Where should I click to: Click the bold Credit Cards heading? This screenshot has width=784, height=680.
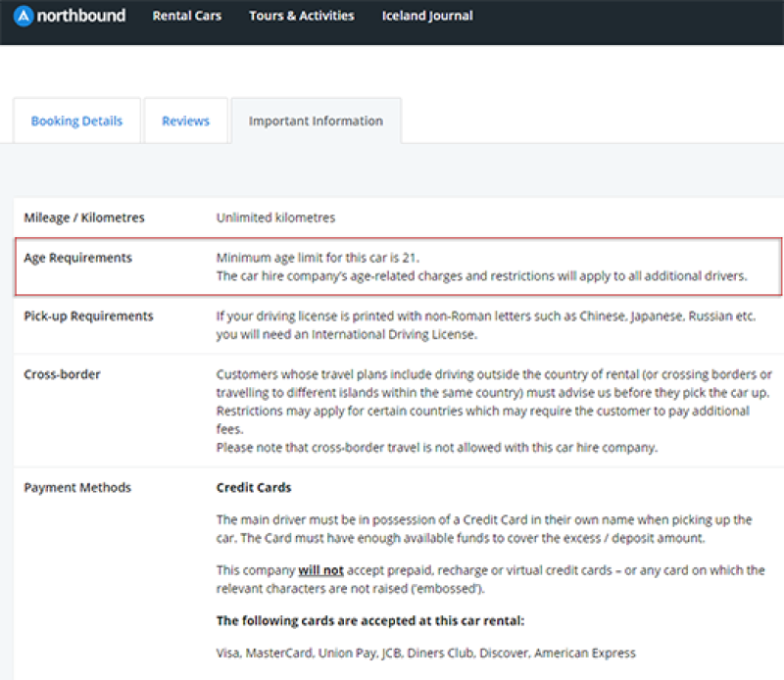point(253,488)
